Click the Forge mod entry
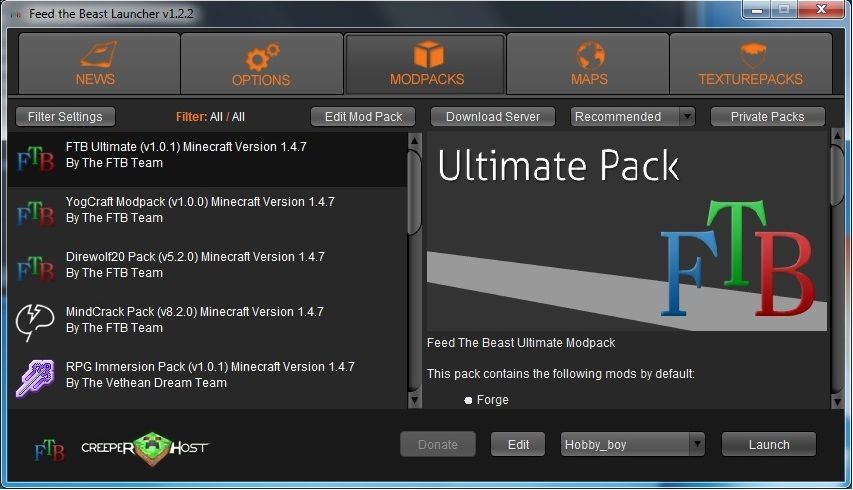This screenshot has width=853, height=490. [492, 400]
